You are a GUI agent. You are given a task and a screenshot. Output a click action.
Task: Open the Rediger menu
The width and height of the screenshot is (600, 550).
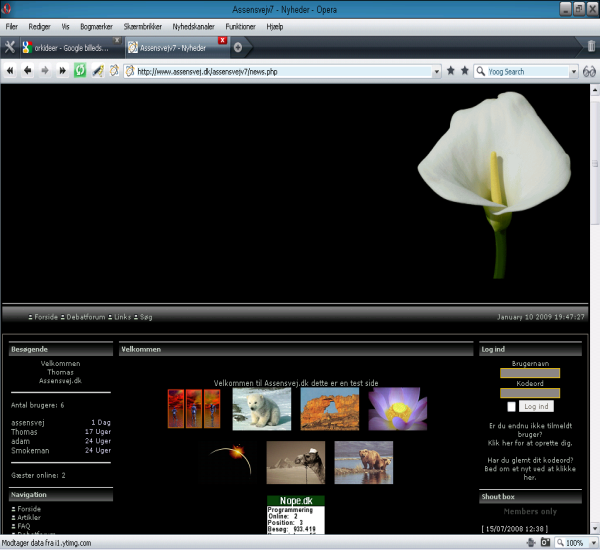pyautogui.click(x=39, y=26)
